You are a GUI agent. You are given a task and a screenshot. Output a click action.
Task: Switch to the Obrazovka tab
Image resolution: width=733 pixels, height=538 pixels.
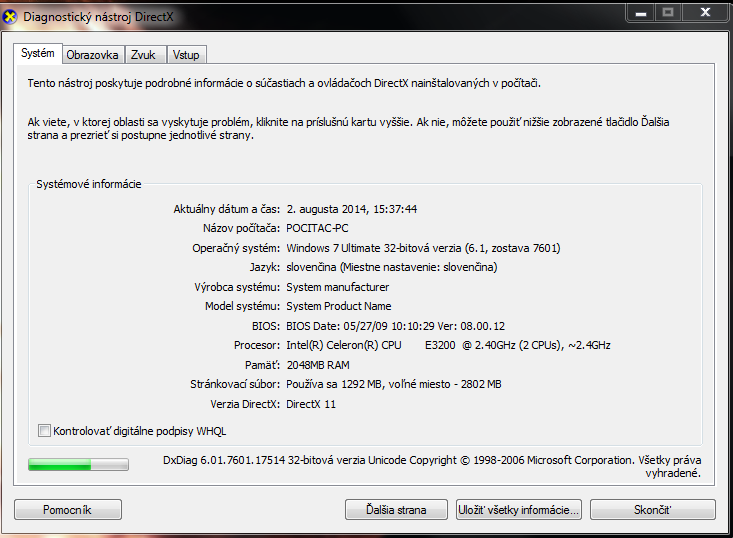tap(92, 55)
